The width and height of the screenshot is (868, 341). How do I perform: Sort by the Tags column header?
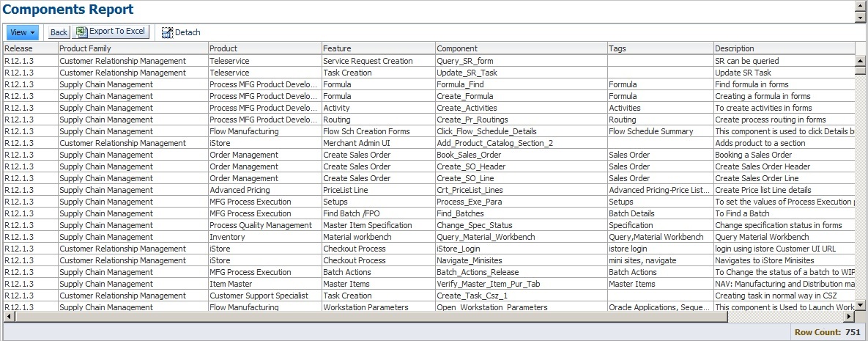(x=661, y=48)
